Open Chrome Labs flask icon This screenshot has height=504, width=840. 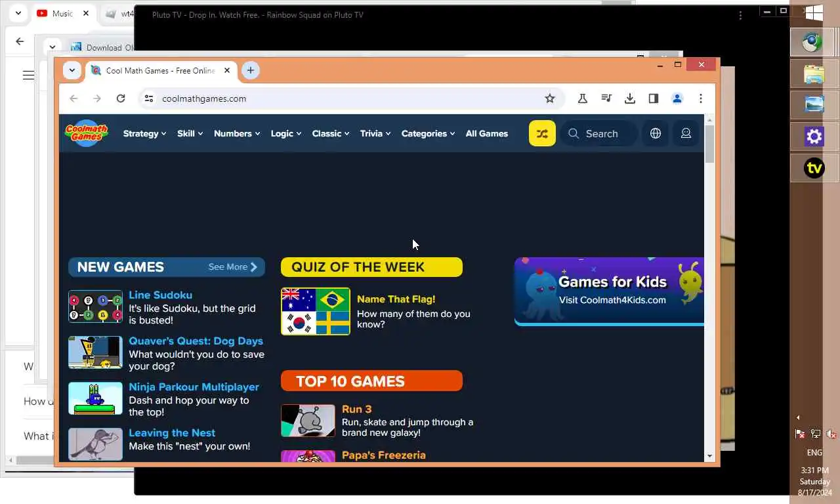pyautogui.click(x=582, y=98)
